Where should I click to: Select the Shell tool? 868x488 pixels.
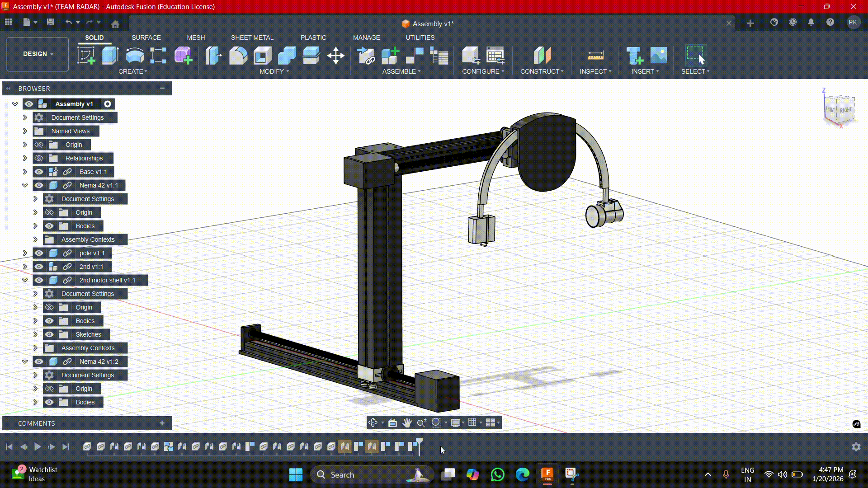tap(262, 56)
